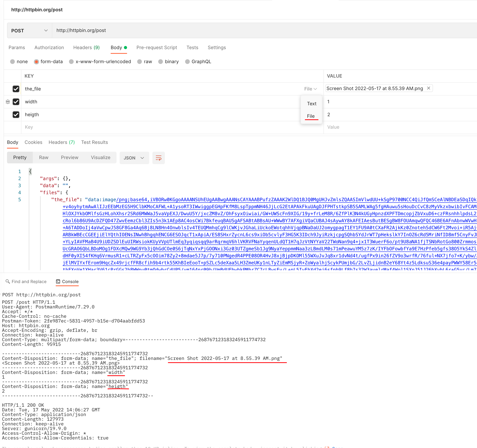Open the POST method dropdown
Viewport: 477px width, 448px height.
pos(29,30)
